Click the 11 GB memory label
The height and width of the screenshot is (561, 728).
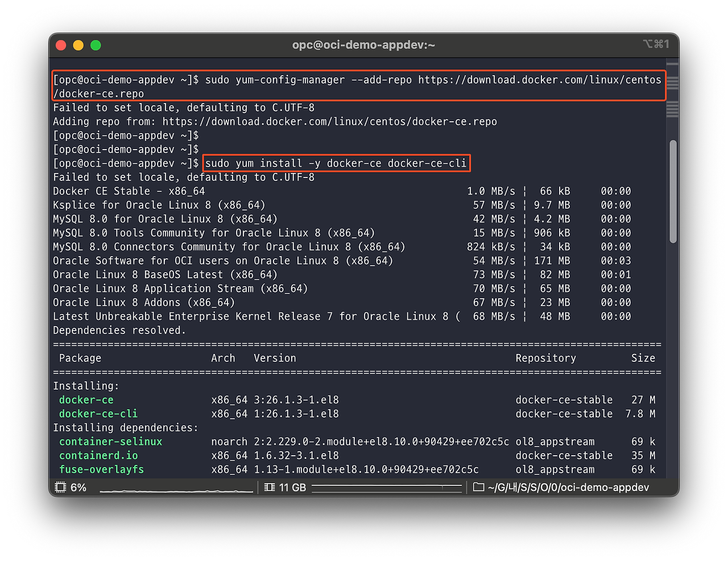click(292, 488)
